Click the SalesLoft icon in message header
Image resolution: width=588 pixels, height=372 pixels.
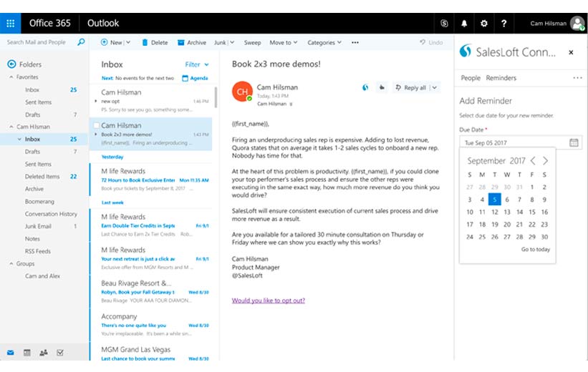point(365,88)
